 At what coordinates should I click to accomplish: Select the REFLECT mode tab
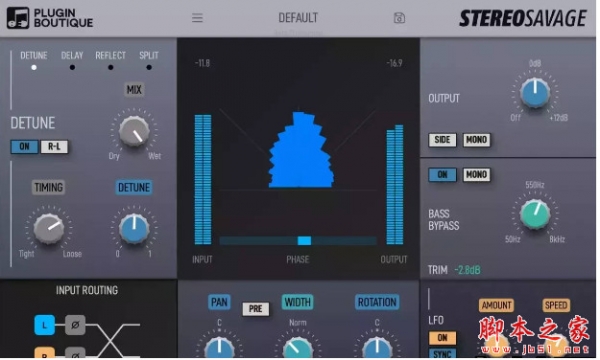coord(111,60)
